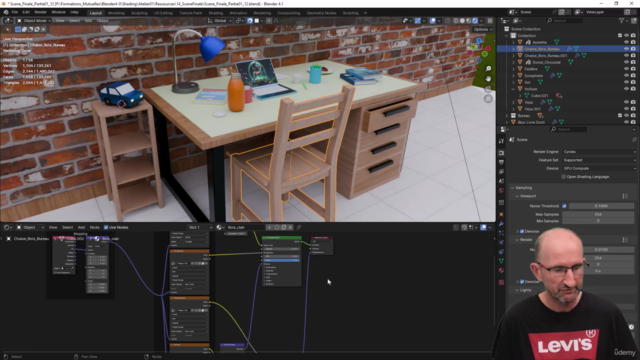This screenshot has width=640, height=360.
Task: Switch to the Shading workspace tab
Action: point(216,13)
